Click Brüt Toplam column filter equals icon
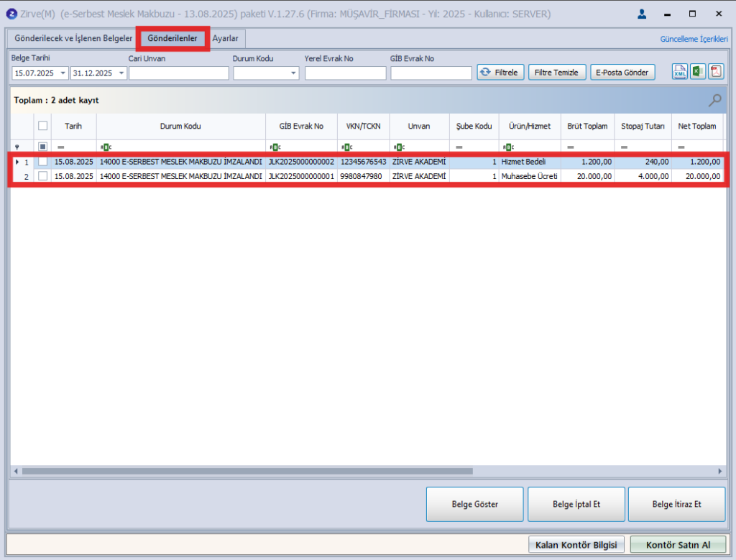736x560 pixels. point(570,147)
